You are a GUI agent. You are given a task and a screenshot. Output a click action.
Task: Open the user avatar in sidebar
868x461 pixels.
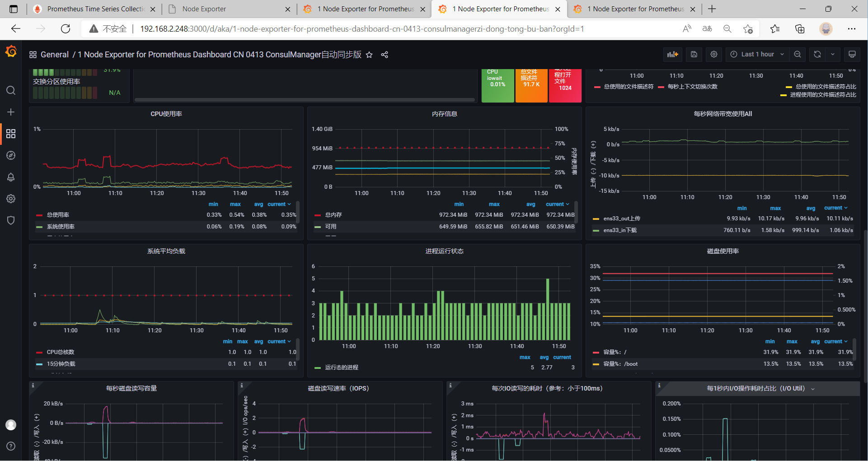pos(11,425)
